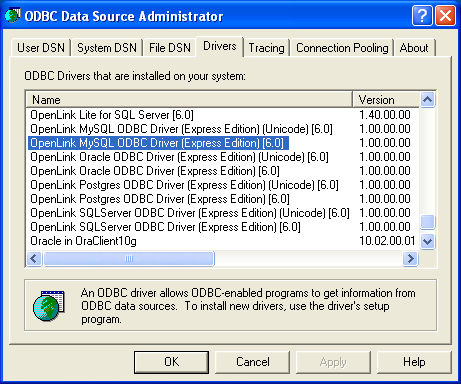Click the Cancel button
This screenshot has width=461, height=384.
click(x=252, y=362)
